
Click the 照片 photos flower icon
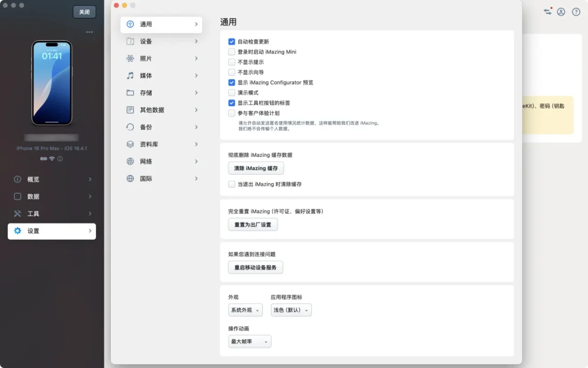(130, 59)
